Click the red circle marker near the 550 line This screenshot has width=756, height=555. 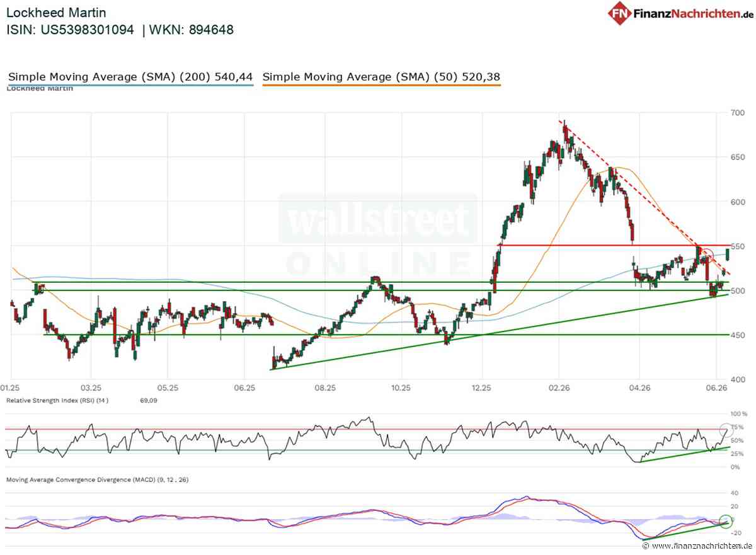707,255
